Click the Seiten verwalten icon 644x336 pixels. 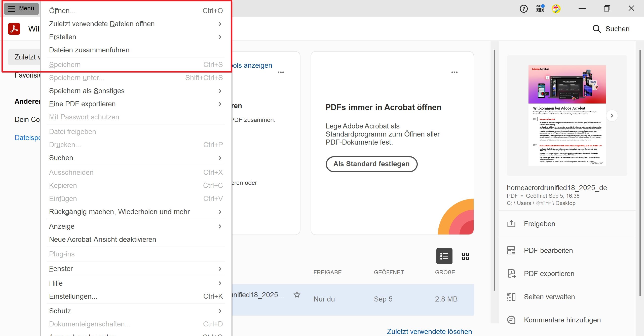coord(511,297)
